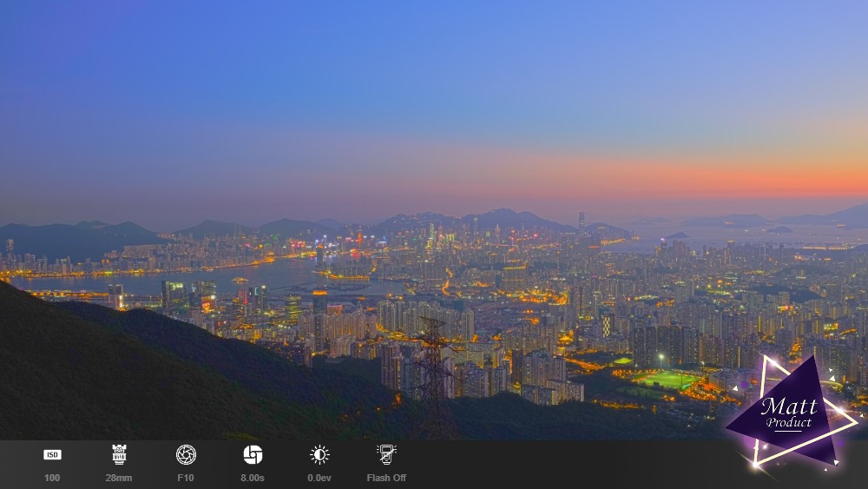The image size is (868, 489).
Task: Toggle the flash icon
Action: pos(386,454)
